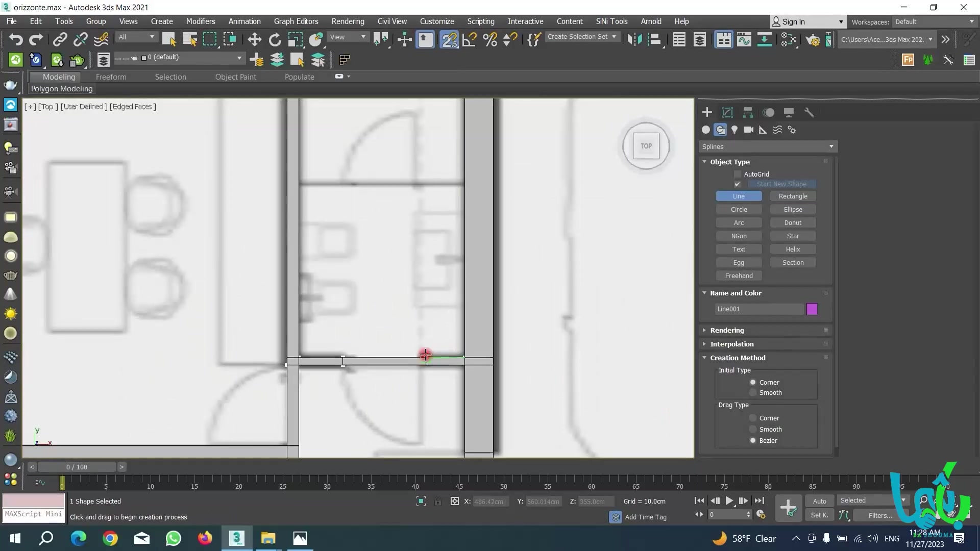Open the Workspaces Default dropdown
The image size is (980, 551).
point(935,21)
